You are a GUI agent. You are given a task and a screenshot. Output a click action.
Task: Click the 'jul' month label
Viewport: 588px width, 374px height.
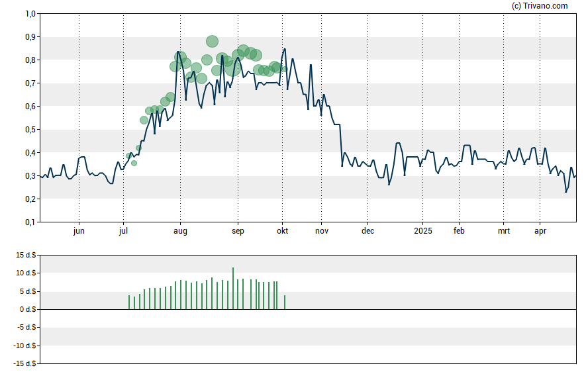pyautogui.click(x=123, y=231)
